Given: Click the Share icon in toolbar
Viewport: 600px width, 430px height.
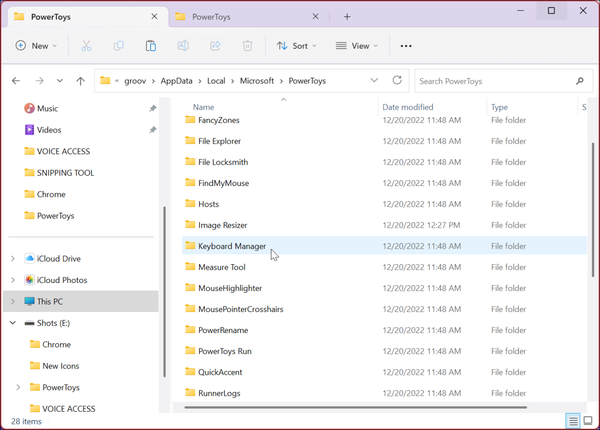Looking at the screenshot, I should [x=215, y=46].
